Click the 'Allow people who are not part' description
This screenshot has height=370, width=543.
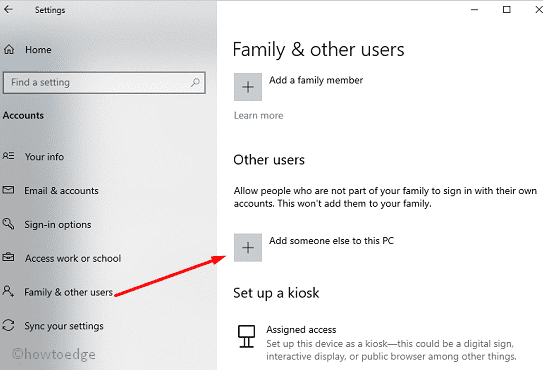tap(385, 197)
